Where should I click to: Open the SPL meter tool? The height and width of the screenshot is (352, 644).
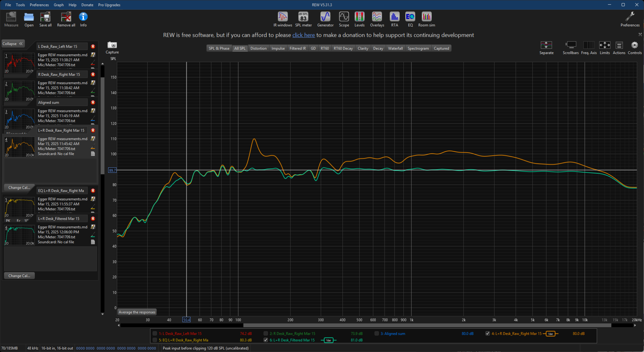(303, 19)
